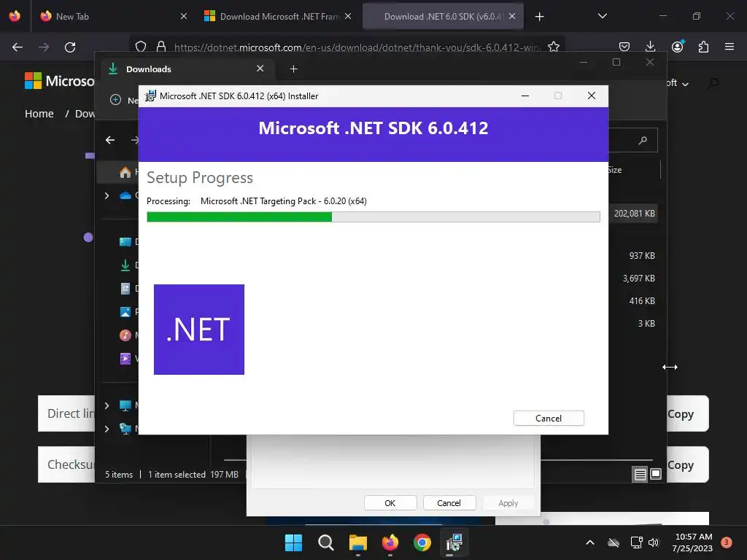This screenshot has width=747, height=560.
Task: Click OK in the properties dialog
Action: [390, 503]
